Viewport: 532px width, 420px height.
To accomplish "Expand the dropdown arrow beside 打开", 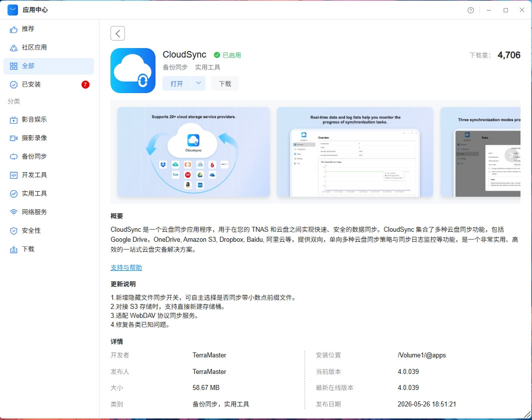I will tap(198, 83).
